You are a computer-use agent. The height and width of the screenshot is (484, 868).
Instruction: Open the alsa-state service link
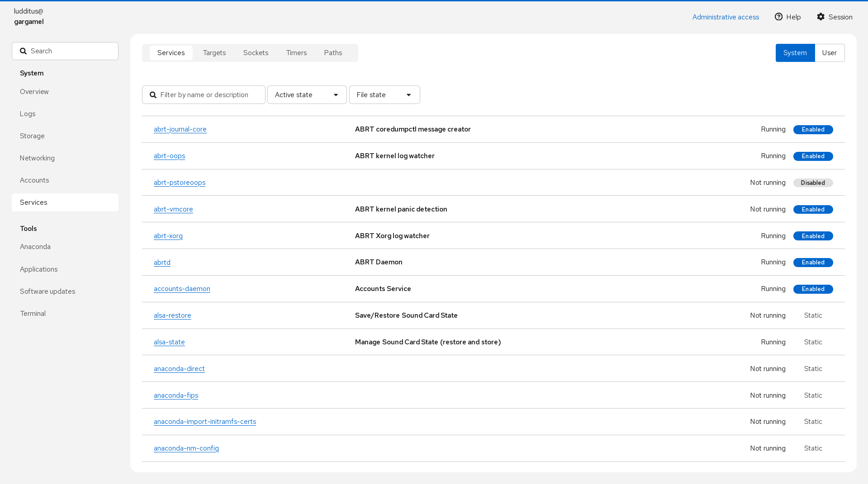click(x=169, y=342)
